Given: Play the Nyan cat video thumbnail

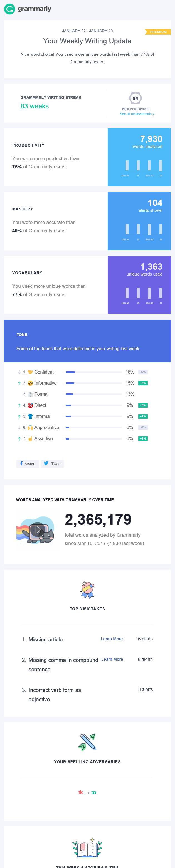Looking at the screenshot, I should (37, 529).
